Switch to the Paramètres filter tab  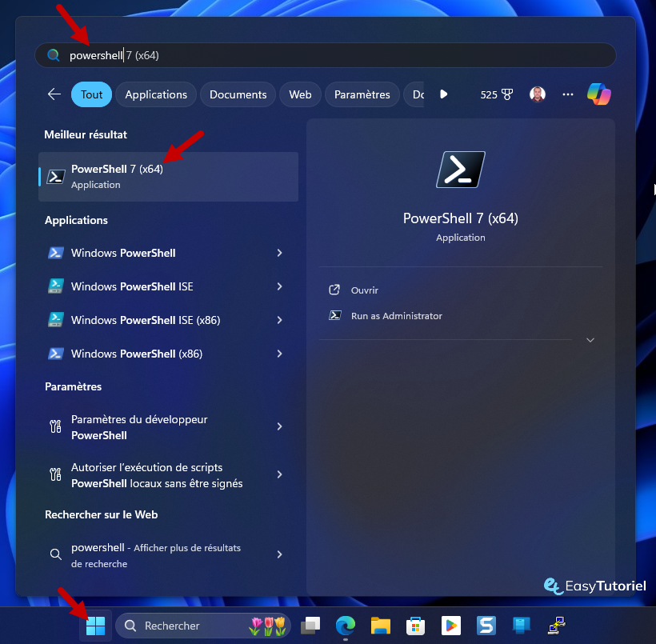(x=362, y=94)
